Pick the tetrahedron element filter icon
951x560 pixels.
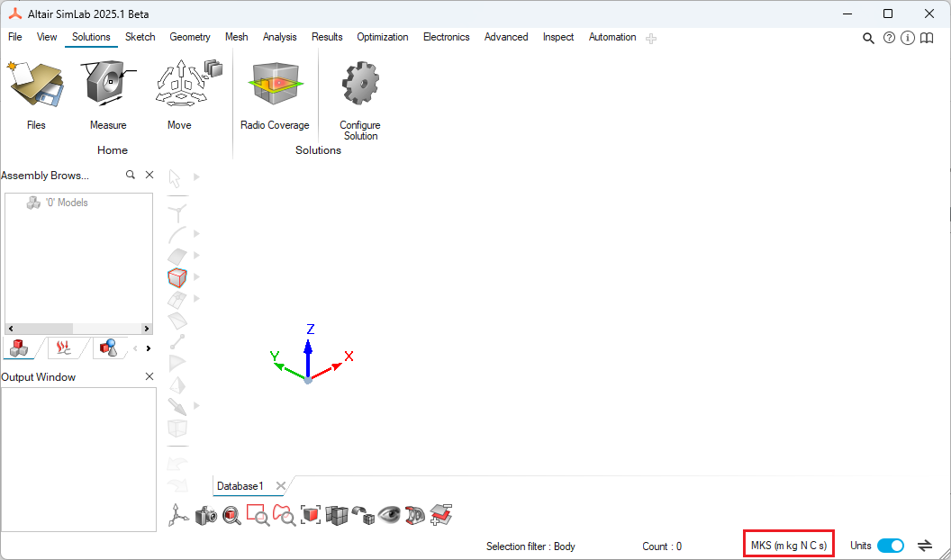click(177, 384)
